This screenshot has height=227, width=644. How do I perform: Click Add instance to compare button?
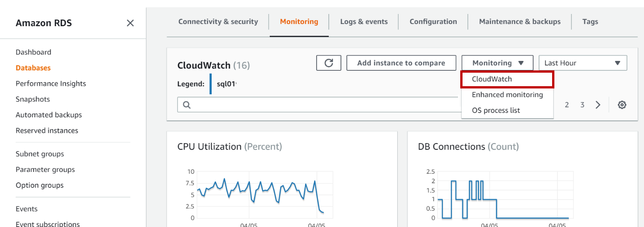401,63
